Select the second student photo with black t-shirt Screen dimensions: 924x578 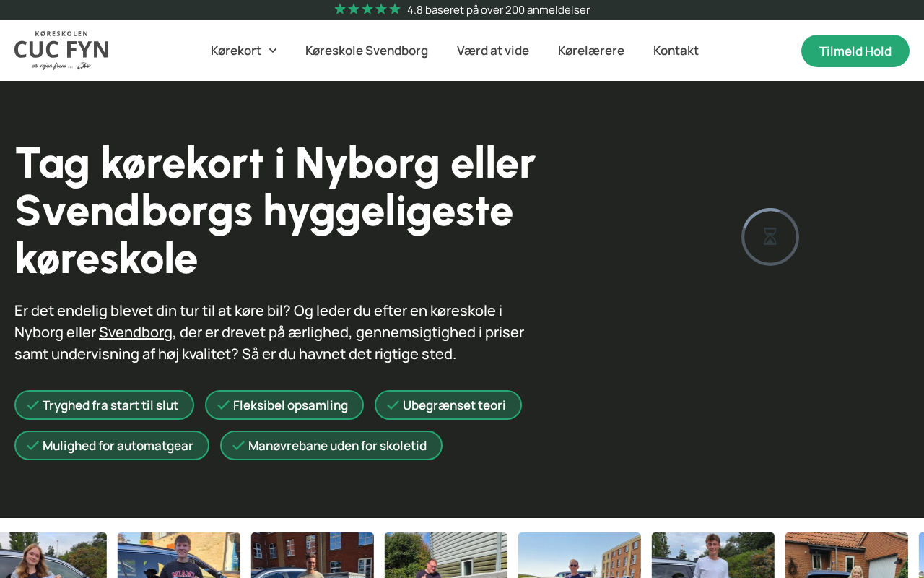[x=179, y=555]
